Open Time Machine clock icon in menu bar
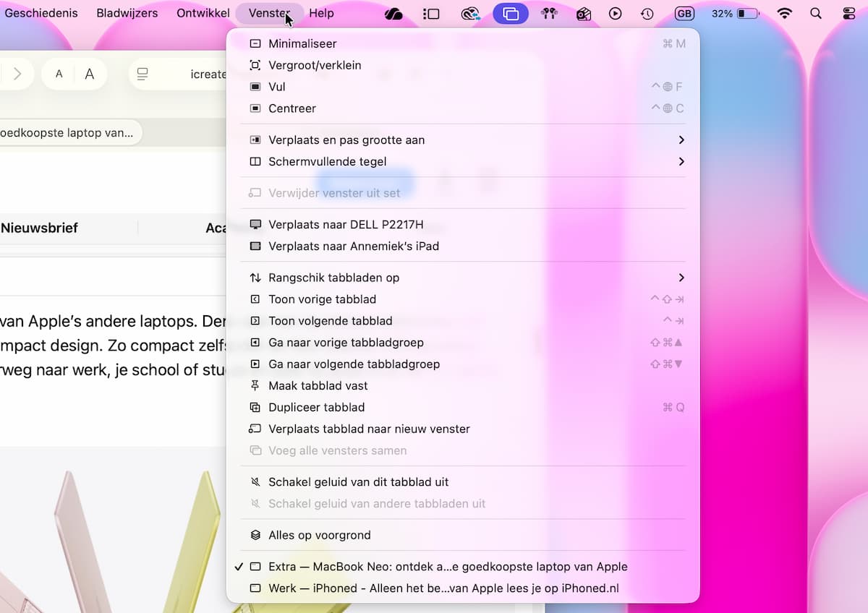Image resolution: width=868 pixels, height=613 pixels. (647, 14)
